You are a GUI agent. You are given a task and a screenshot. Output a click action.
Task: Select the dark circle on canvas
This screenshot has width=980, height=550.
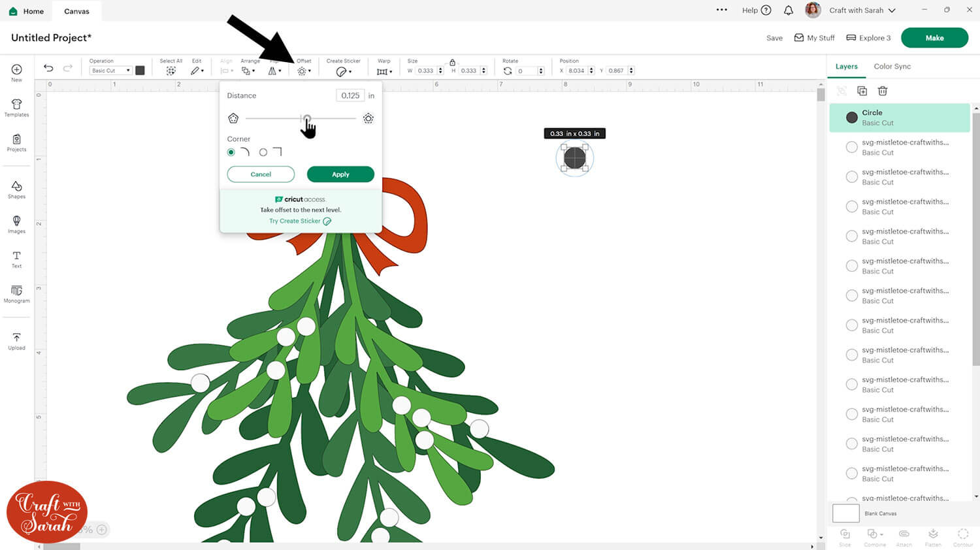click(x=574, y=157)
